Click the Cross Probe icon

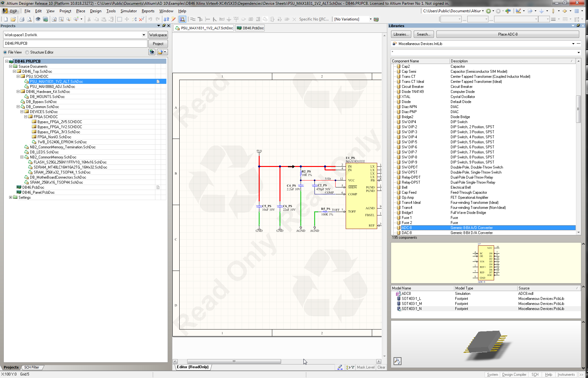click(174, 19)
